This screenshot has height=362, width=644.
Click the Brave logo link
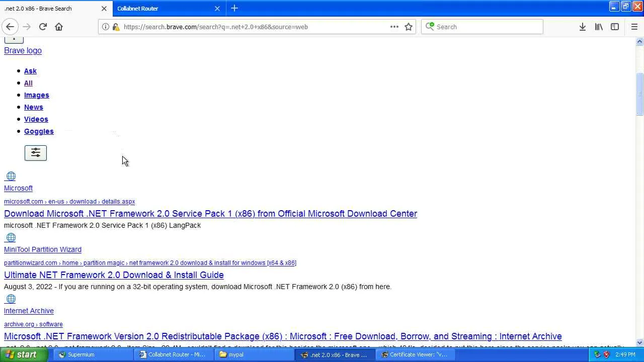[x=23, y=50]
